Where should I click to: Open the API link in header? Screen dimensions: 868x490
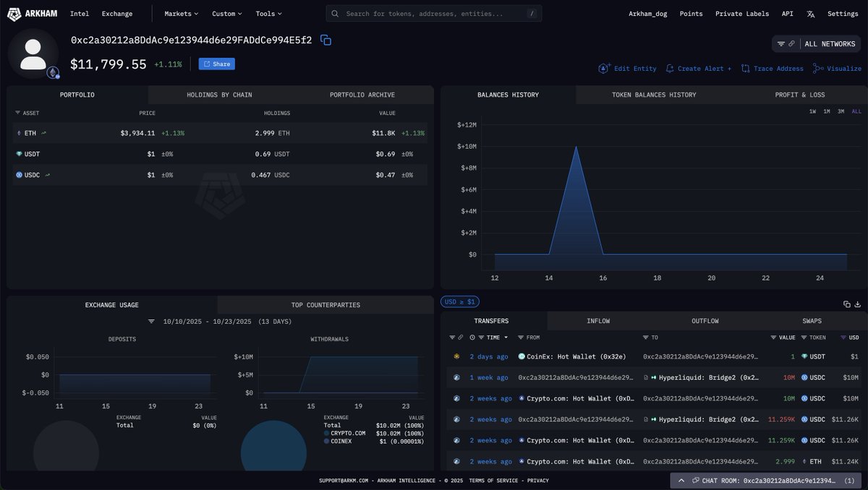[787, 14]
